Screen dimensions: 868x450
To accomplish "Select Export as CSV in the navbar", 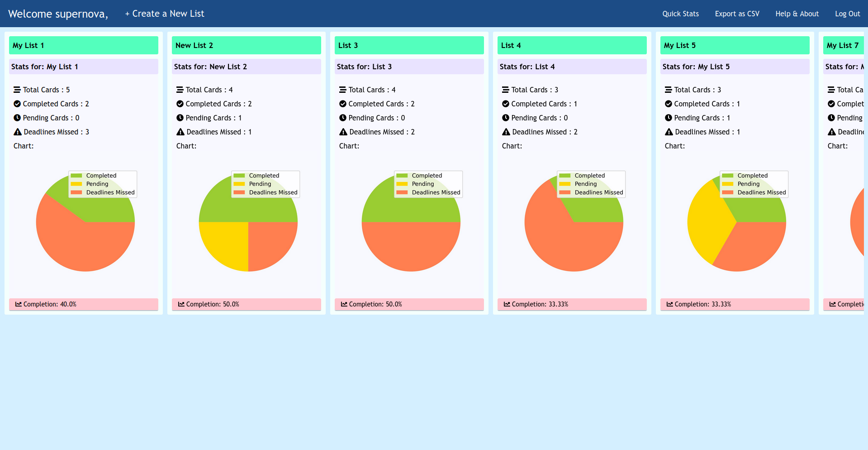I will pos(737,14).
